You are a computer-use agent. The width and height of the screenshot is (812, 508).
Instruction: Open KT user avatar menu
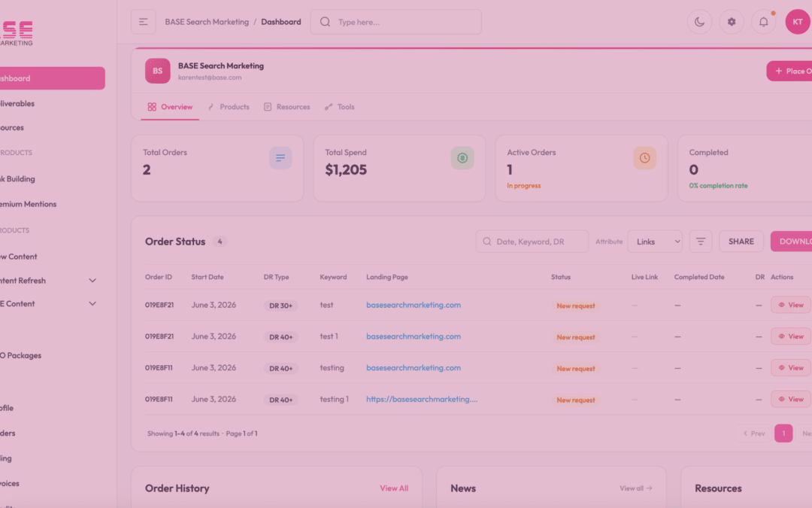[798, 22]
